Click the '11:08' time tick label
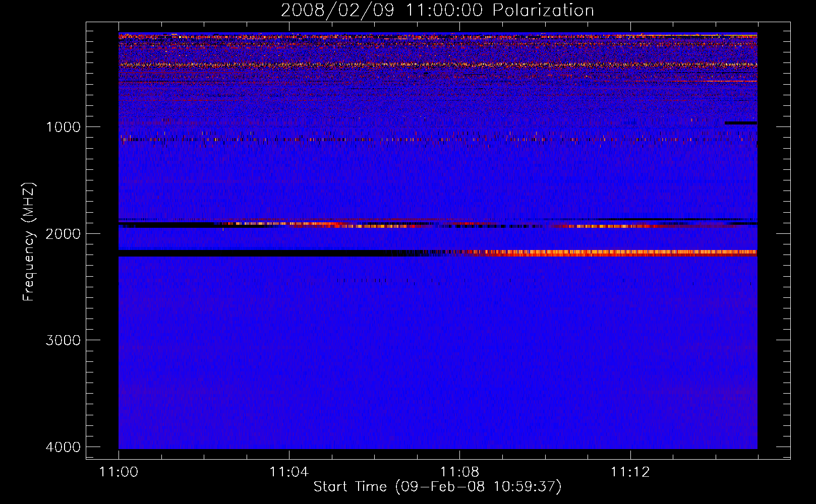816x504 pixels. tap(459, 472)
